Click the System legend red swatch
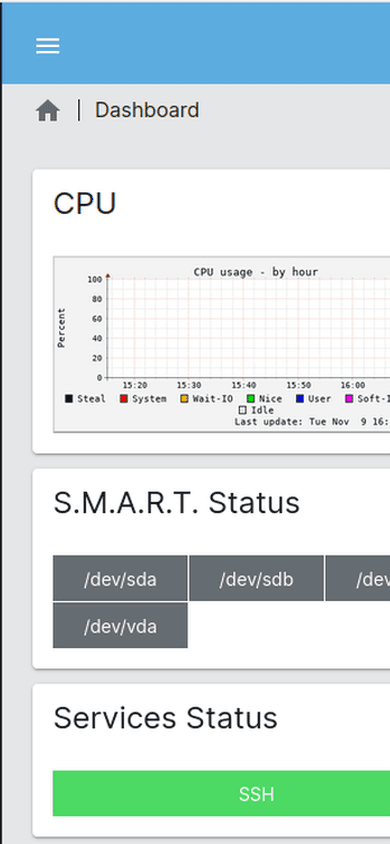Screen dimensions: 390x844 click(x=124, y=399)
